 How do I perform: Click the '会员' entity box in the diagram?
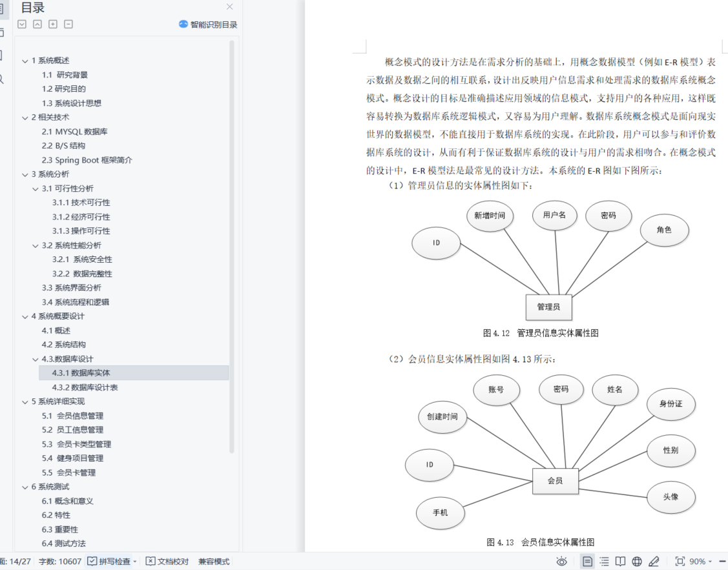click(x=556, y=481)
